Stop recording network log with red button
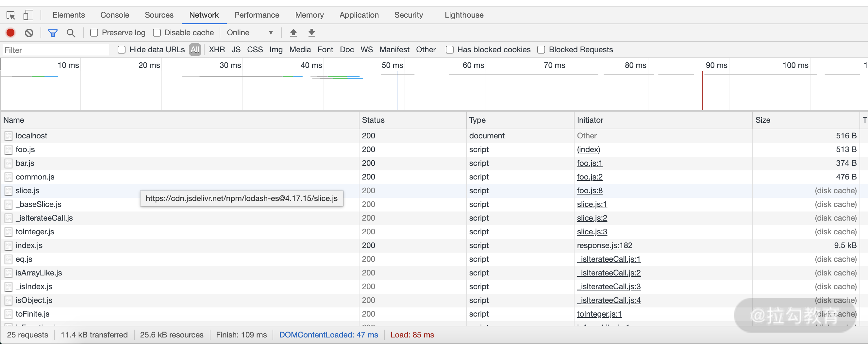The width and height of the screenshot is (868, 344). 10,33
